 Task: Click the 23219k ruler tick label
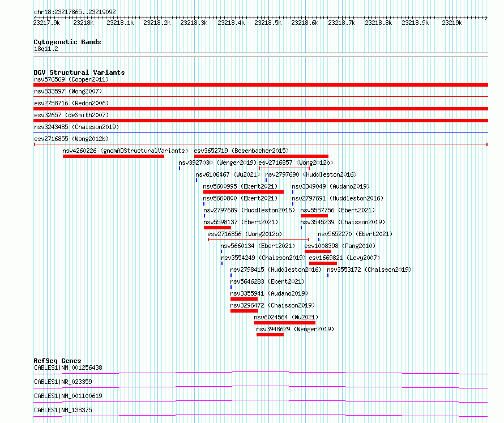(x=451, y=23)
